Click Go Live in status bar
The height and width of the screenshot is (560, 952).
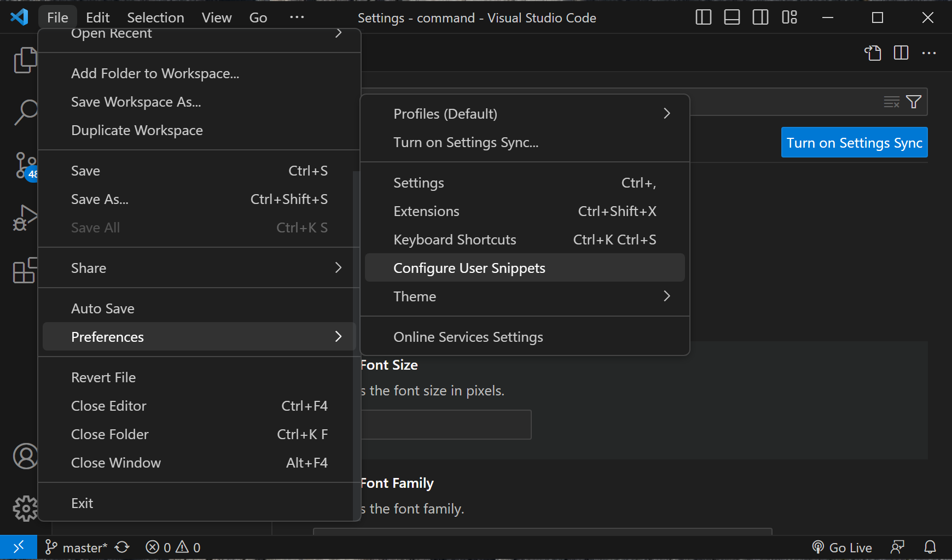pos(842,547)
